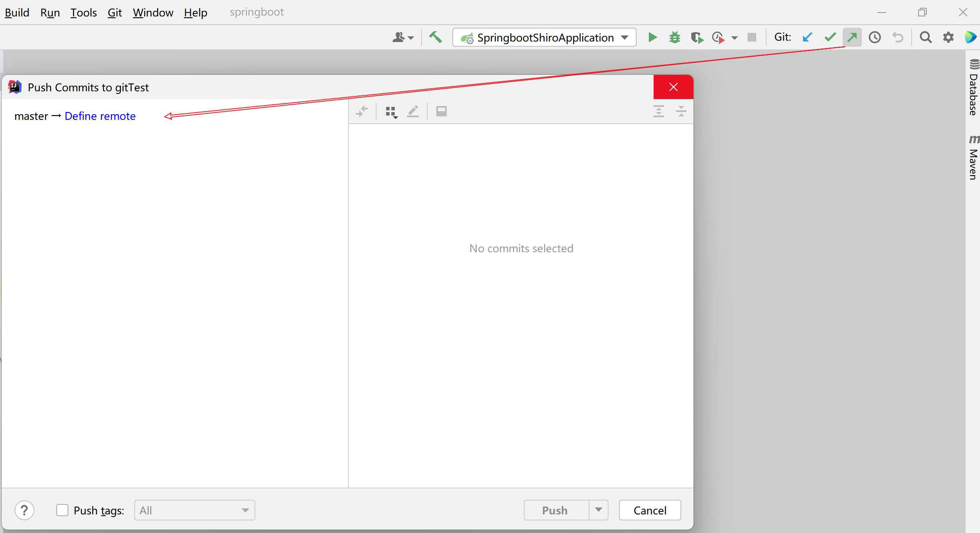Screen dimensions: 980x533
Task: Open the Git menu
Action: pos(115,13)
